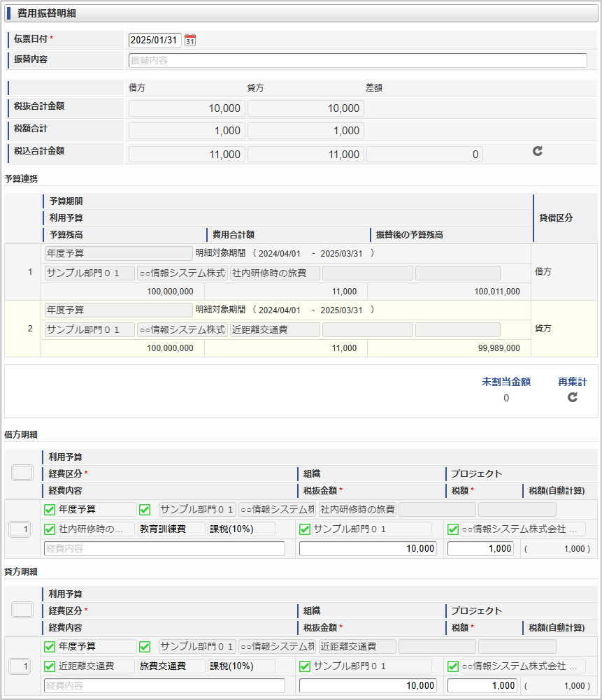Click the check icon beside 貸方明細 project ○○情報システム株式会社
This screenshot has width=602, height=700.
click(x=452, y=666)
